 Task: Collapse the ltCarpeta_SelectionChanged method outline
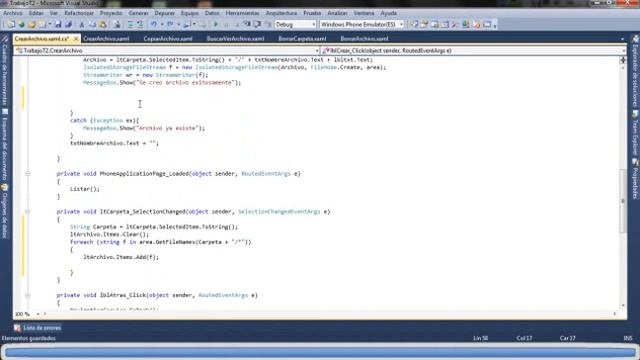point(28,212)
